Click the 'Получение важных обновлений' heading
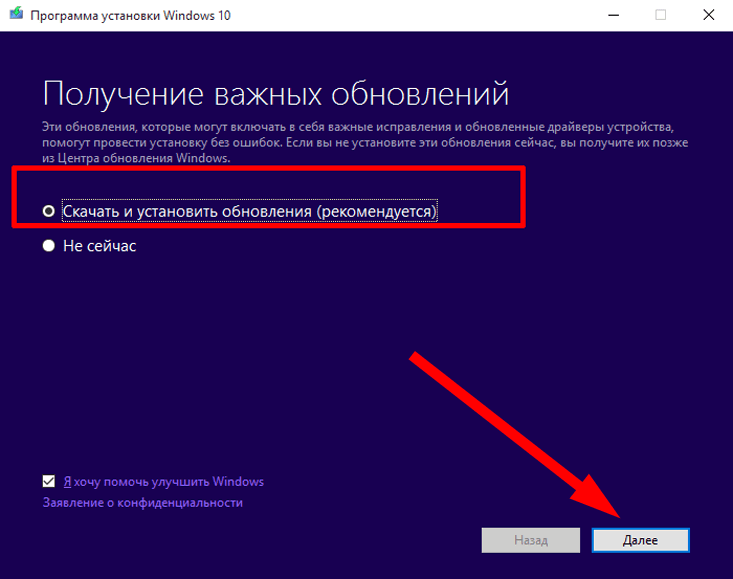Image resolution: width=733 pixels, height=579 pixels. [275, 94]
